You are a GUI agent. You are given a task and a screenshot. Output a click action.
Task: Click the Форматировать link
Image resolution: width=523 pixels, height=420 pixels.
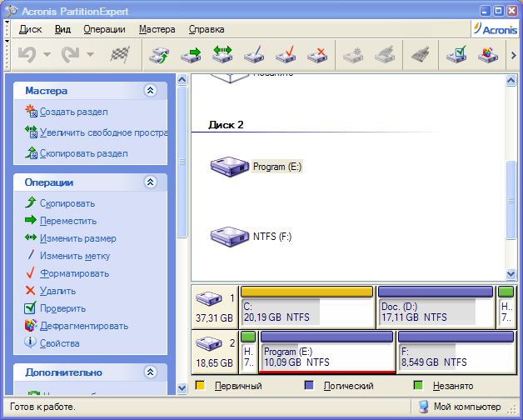tap(75, 273)
